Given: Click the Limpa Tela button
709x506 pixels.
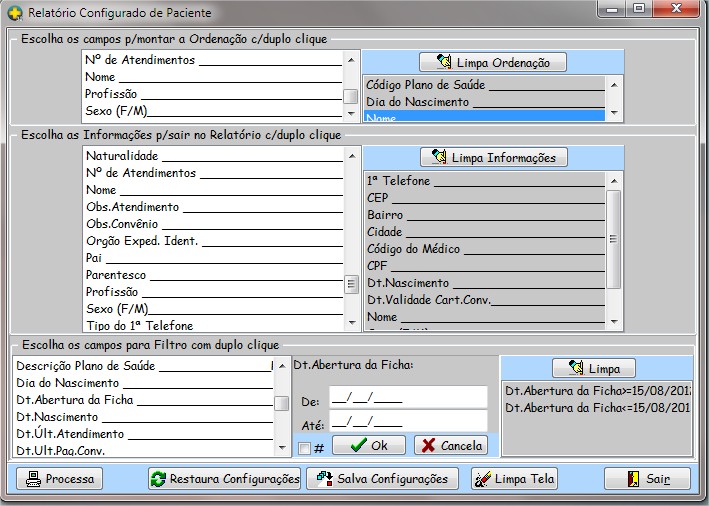Looking at the screenshot, I should 513,479.
